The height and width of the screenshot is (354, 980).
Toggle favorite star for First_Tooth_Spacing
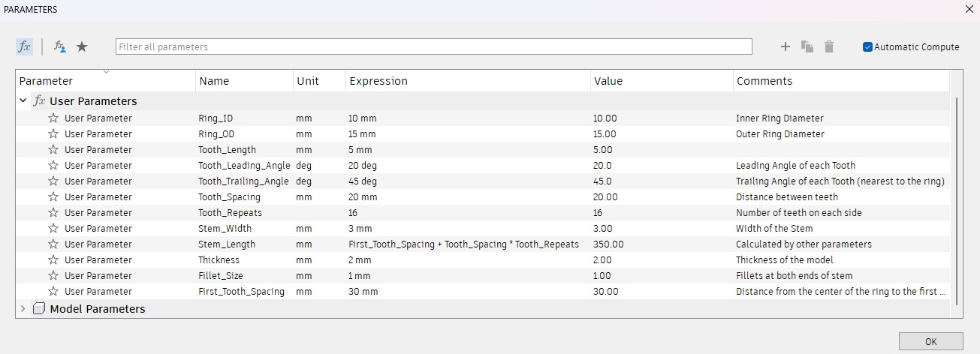[x=53, y=291]
